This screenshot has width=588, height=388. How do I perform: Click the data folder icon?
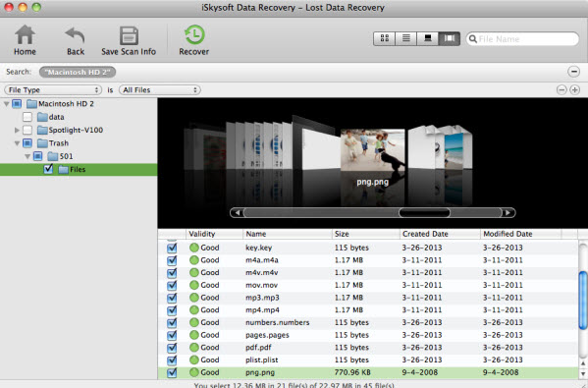point(42,117)
